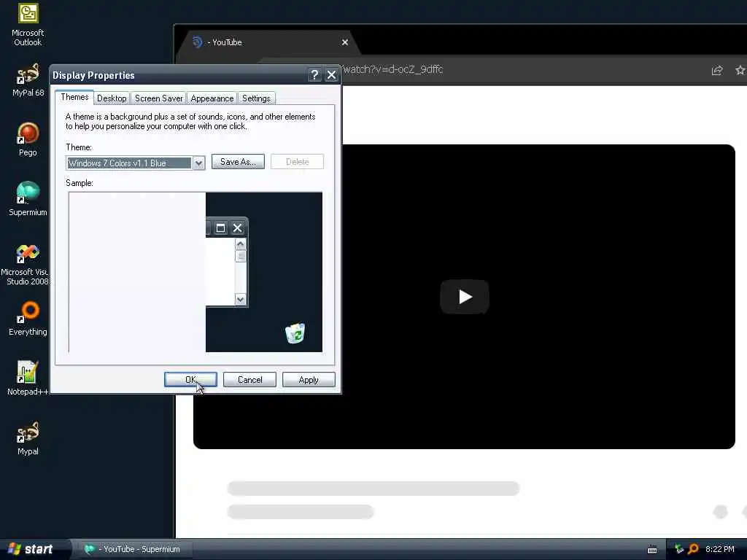
Task: Click the sample window's close icon
Action: coord(237,228)
